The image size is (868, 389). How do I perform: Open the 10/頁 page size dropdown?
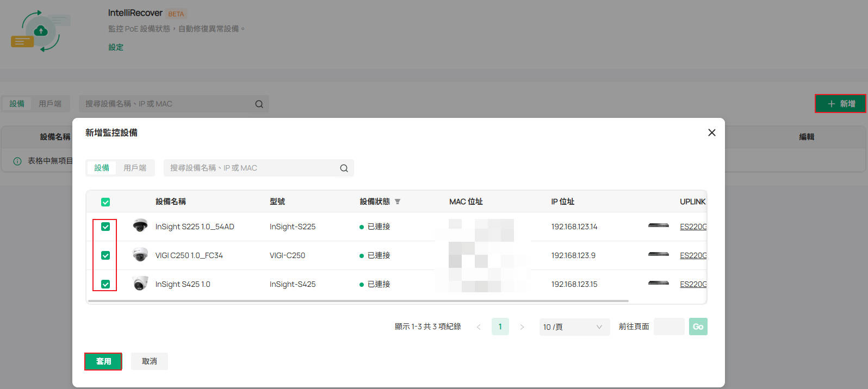point(574,327)
